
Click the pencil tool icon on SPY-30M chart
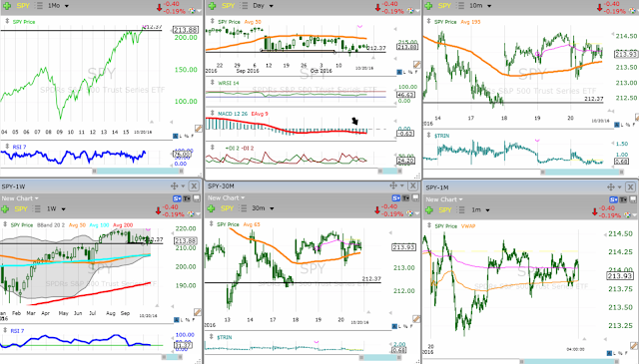(x=416, y=318)
